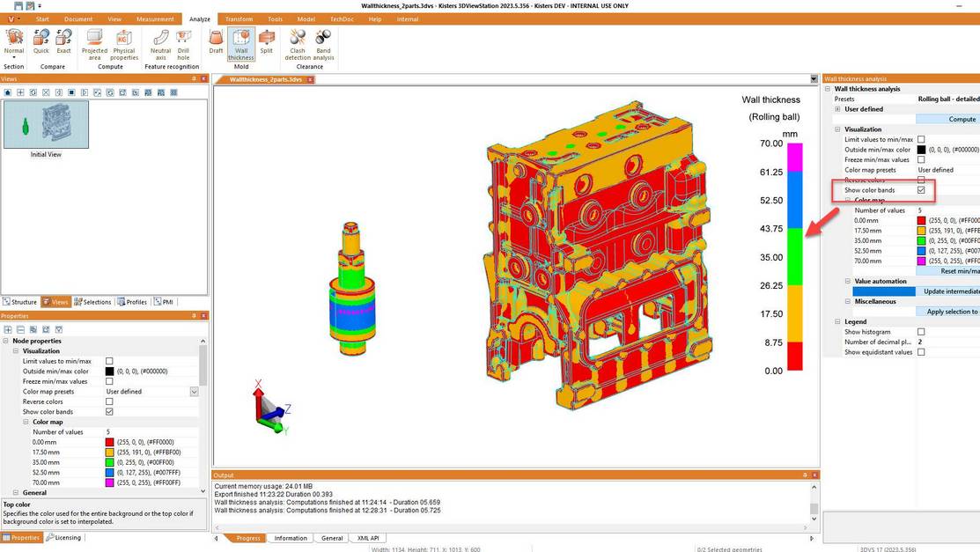Run Quick compare
980x552 pixels.
[41, 42]
